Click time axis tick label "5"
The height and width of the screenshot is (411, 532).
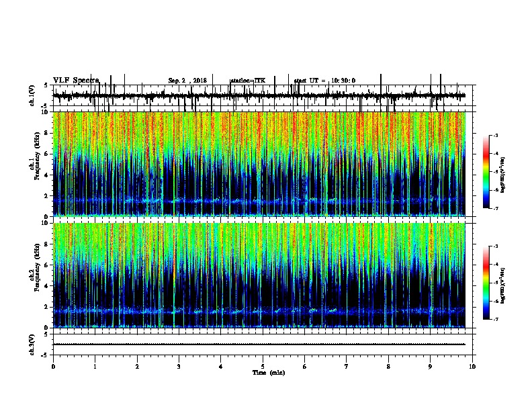[x=263, y=367]
